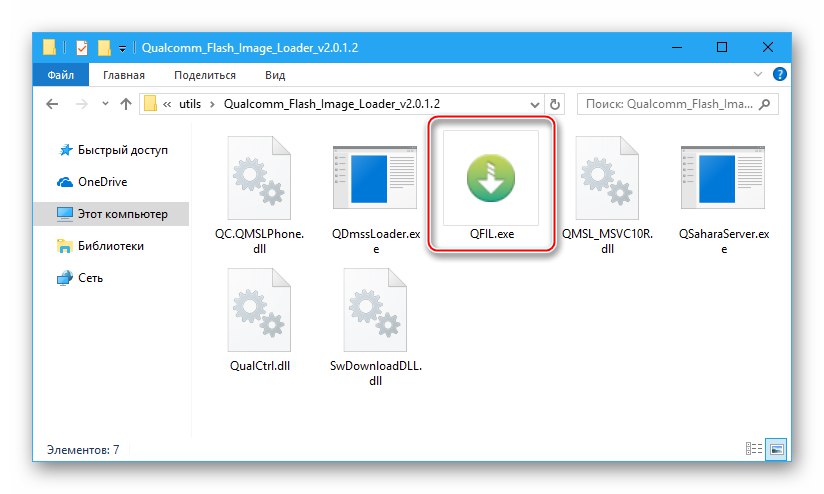Go forward with the right arrow

[81, 104]
